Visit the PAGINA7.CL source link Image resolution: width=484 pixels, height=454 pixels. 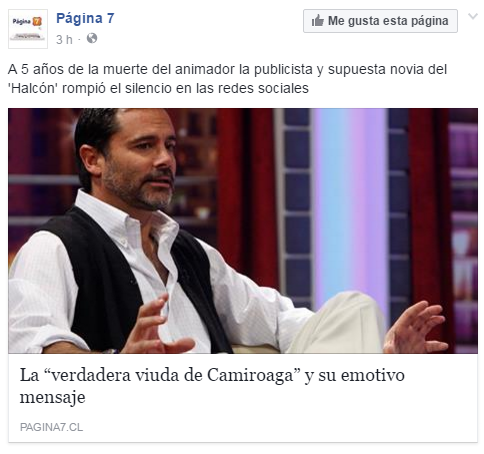[51, 427]
